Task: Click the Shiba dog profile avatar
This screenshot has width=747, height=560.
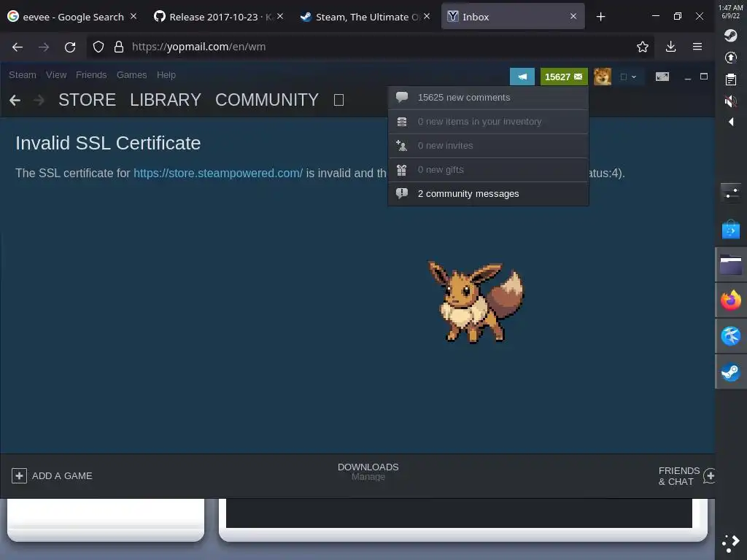Action: [x=602, y=77]
